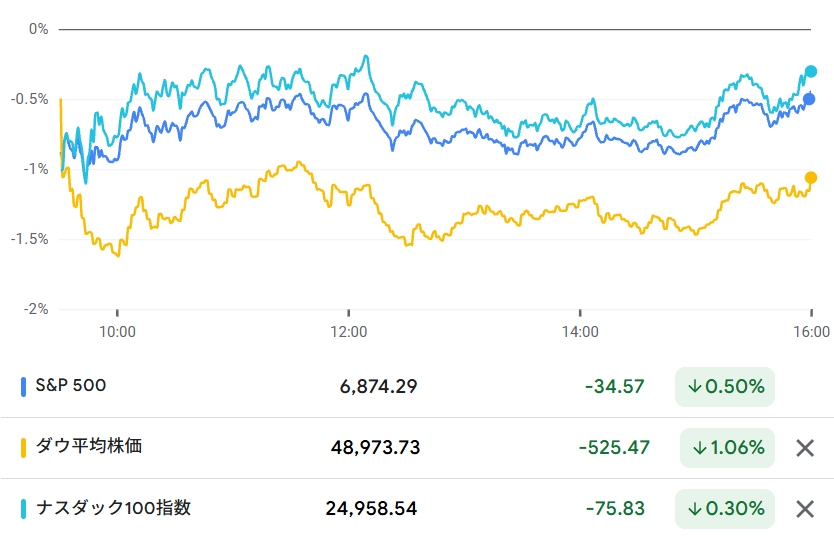Open the ダウ平均株価 index name

point(88,447)
